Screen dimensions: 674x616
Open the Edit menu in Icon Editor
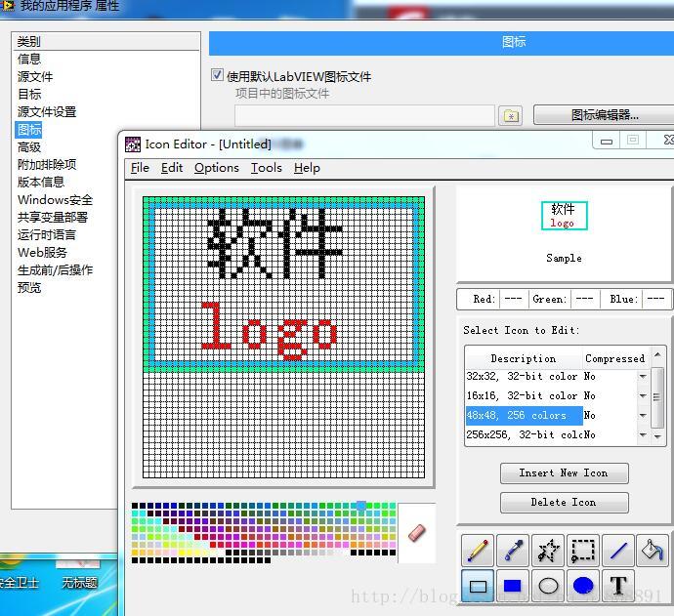tap(172, 168)
